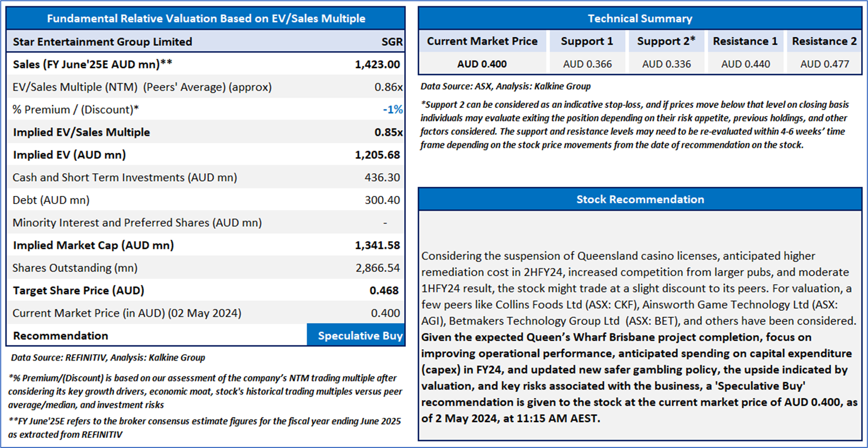The width and height of the screenshot is (868, 448).
Task: Click 'Minority Interest and Preferred Shares (AUD mn)' label
Action: pyautogui.click(x=137, y=223)
